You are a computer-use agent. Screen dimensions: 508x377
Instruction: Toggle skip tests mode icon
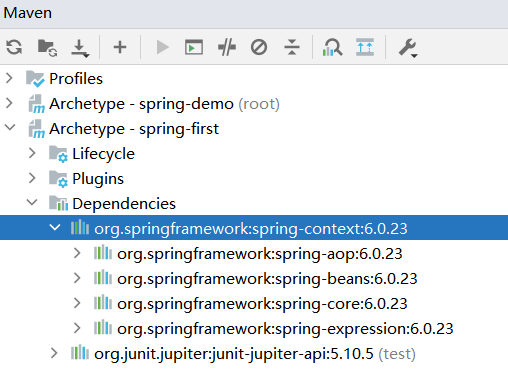coord(259,47)
